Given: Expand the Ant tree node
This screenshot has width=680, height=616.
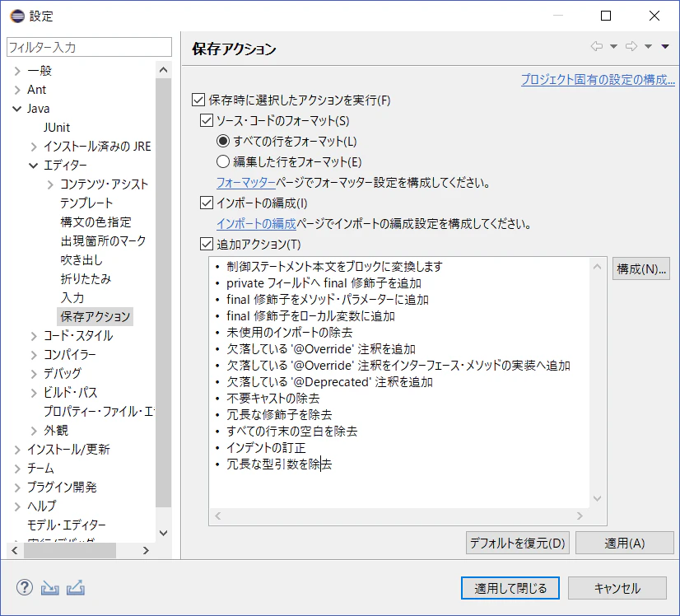Looking at the screenshot, I should pyautogui.click(x=17, y=90).
